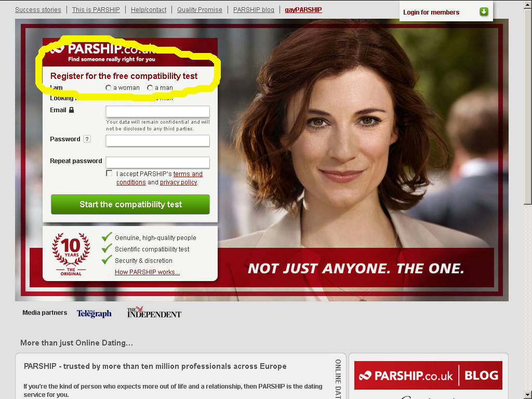Viewport: 532px width, 399px height.
Task: Open the password help question mark icon
Action: click(87, 139)
